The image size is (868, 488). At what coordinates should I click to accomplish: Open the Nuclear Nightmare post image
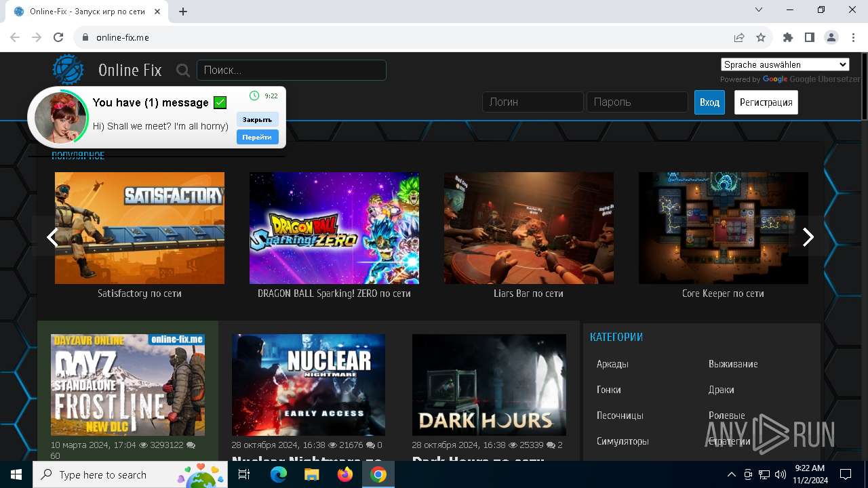click(x=309, y=384)
